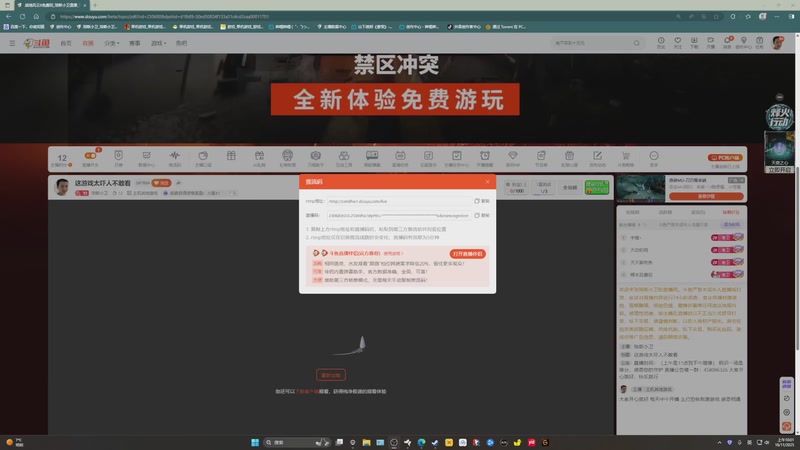Image resolution: width=800 pixels, height=450 pixels.
Task: Click the magnifier search icon in the header
Action: coord(637,43)
